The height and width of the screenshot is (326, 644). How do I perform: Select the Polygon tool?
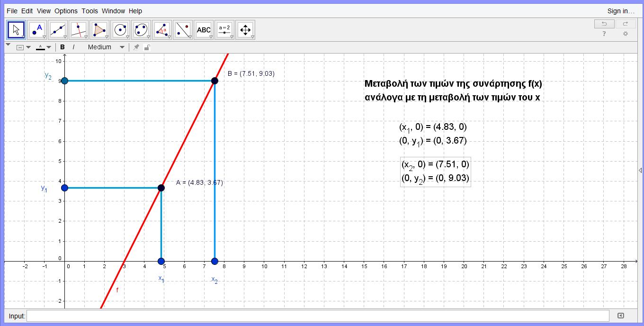pos(99,30)
